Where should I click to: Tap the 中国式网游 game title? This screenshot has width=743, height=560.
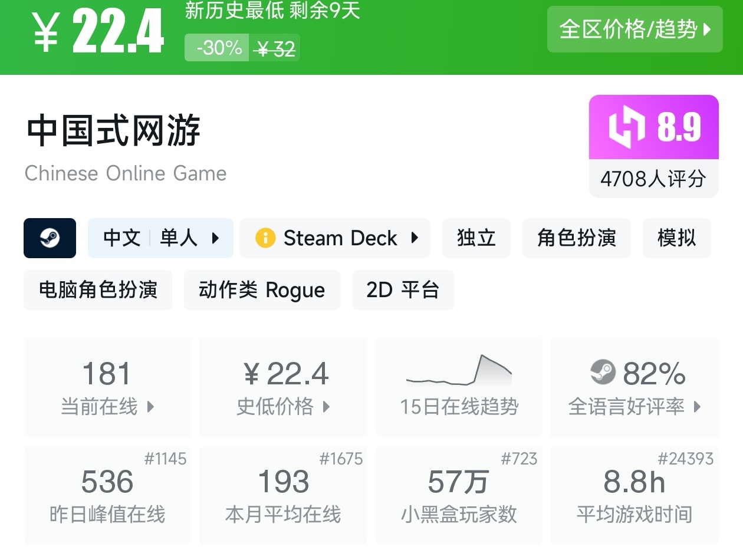coord(113,131)
